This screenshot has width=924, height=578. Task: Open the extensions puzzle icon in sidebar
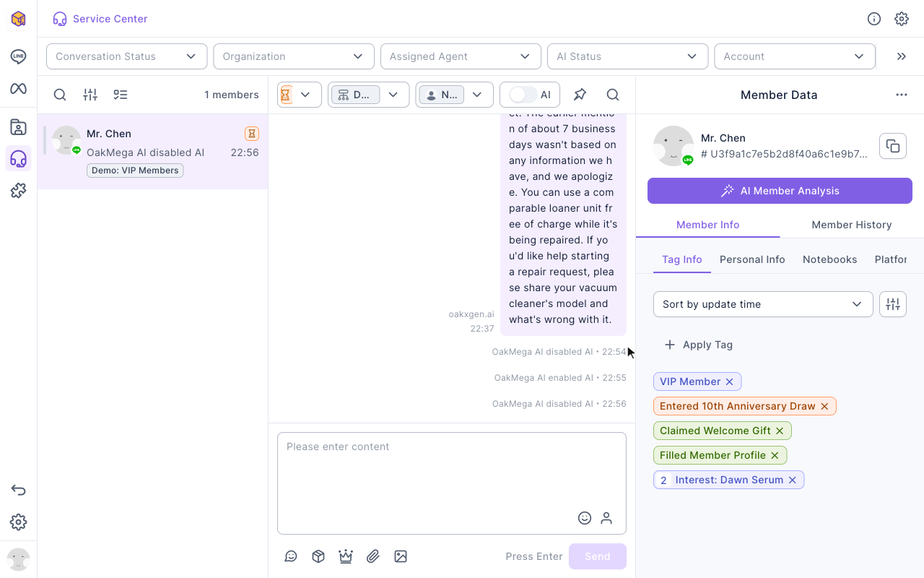point(19,191)
